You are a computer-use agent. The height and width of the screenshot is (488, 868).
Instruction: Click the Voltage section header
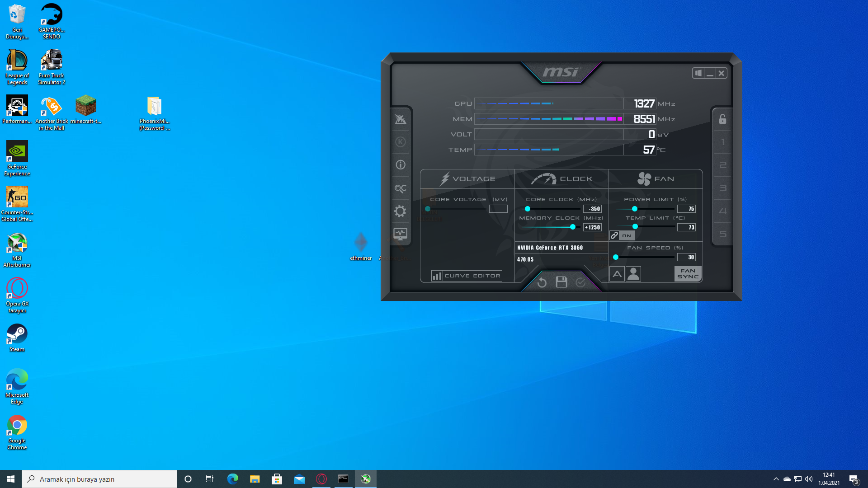(467, 179)
